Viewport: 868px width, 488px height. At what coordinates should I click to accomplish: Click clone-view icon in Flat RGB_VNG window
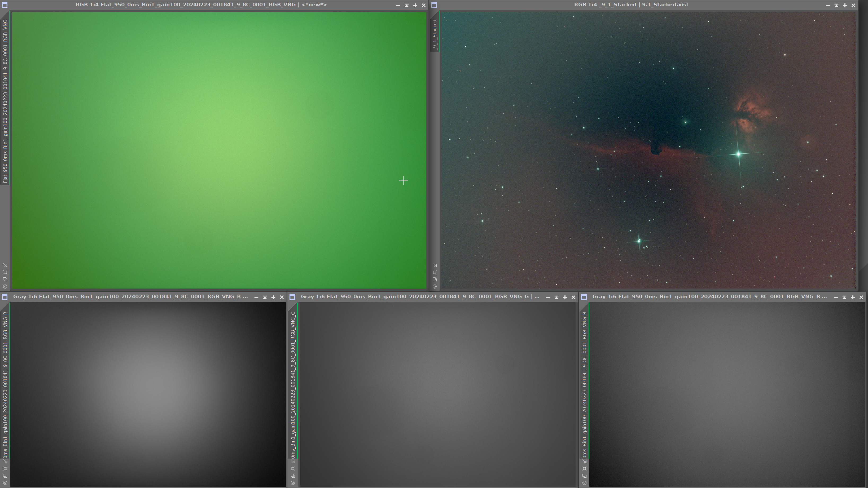pos(5,279)
